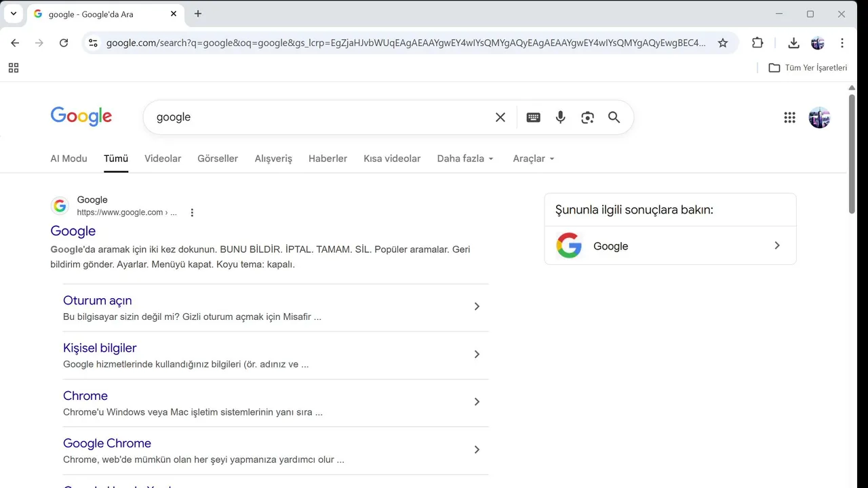868x488 pixels.
Task: Clear the search box text
Action: pyautogui.click(x=500, y=117)
